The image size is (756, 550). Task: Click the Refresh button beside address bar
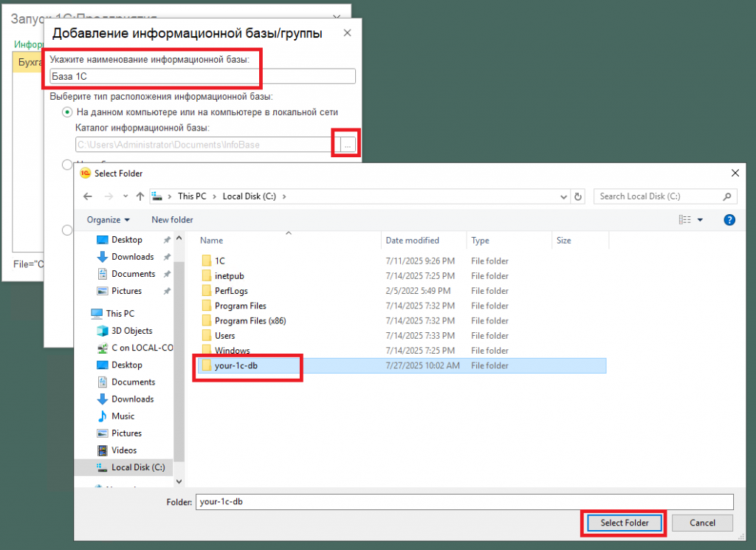(577, 196)
